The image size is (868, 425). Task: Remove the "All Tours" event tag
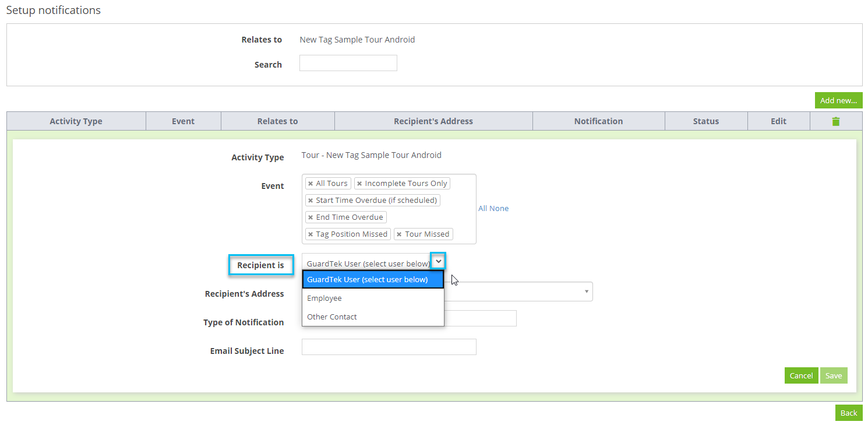point(310,183)
